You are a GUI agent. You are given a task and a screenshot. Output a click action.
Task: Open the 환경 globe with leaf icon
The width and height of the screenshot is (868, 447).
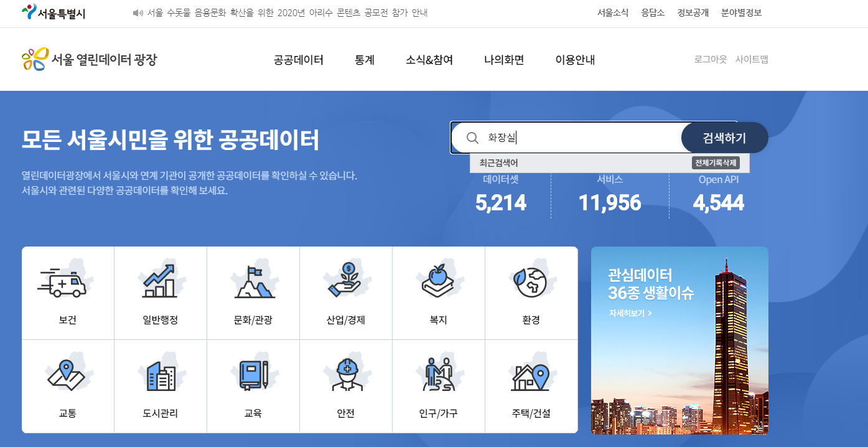pos(531,282)
